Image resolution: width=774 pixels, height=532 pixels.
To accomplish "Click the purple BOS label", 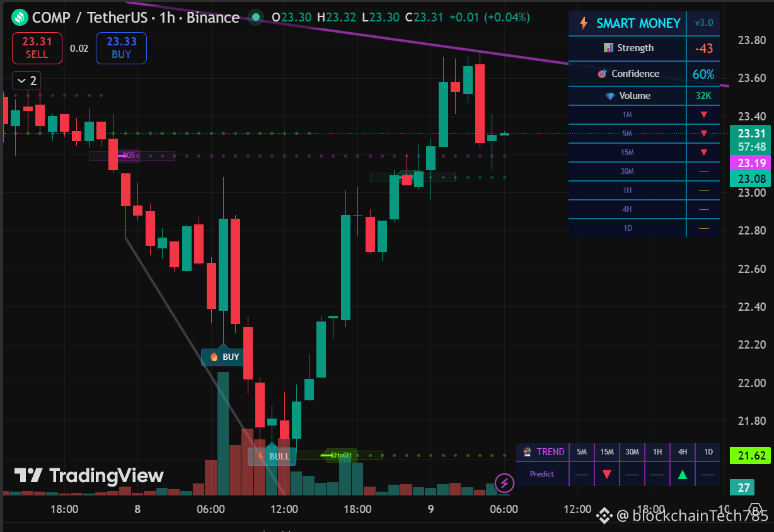I will (x=128, y=155).
